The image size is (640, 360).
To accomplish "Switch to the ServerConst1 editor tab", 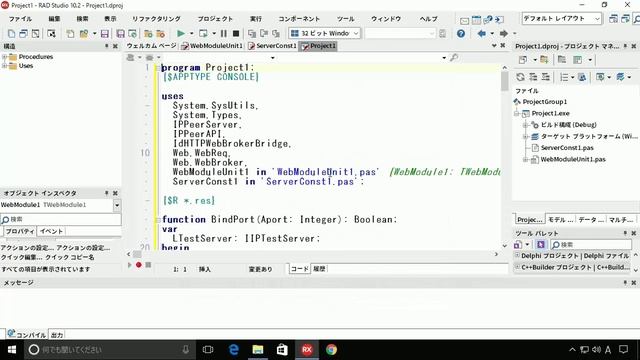I will click(272, 46).
